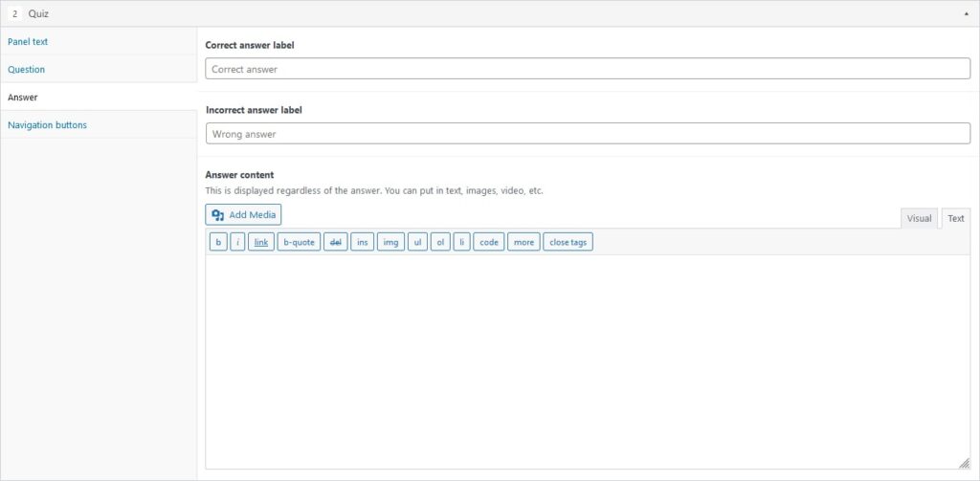980x481 pixels.
Task: Switch editor to Visual tab
Action: 920,218
